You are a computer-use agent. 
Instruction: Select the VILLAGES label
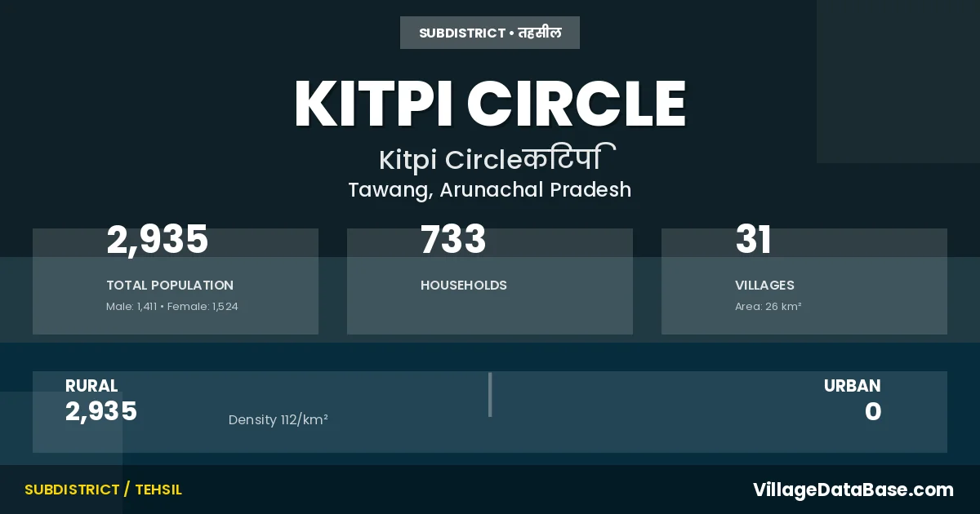[x=764, y=286]
